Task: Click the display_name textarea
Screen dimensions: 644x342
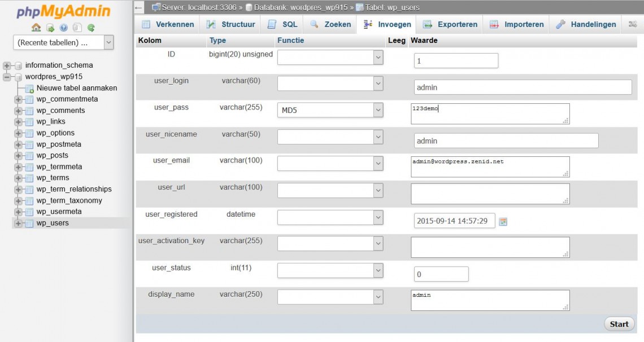Action: [490, 300]
